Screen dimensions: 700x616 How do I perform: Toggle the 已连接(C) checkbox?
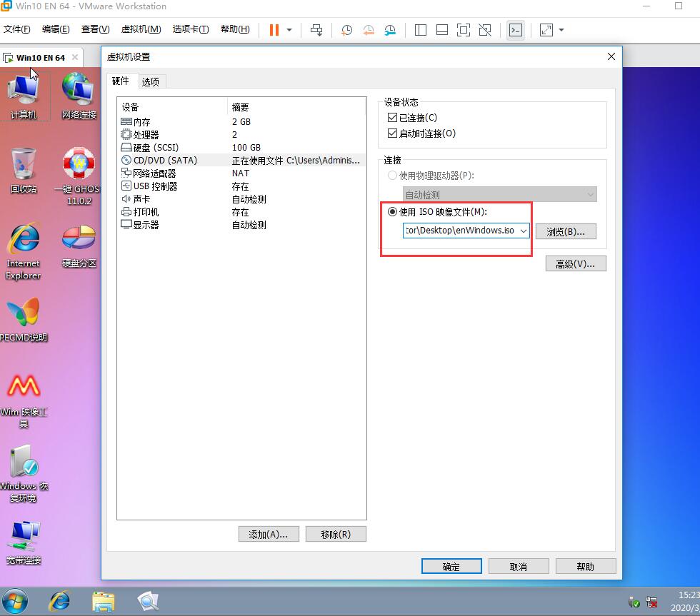tap(392, 117)
